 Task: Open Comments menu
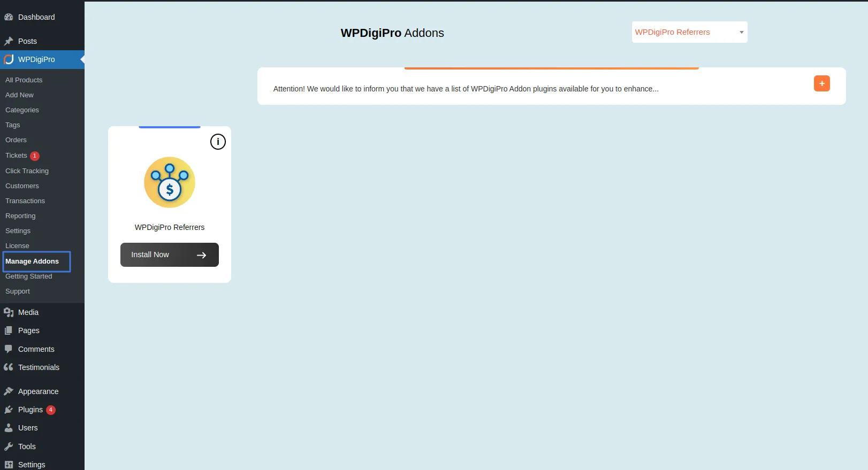[36, 349]
